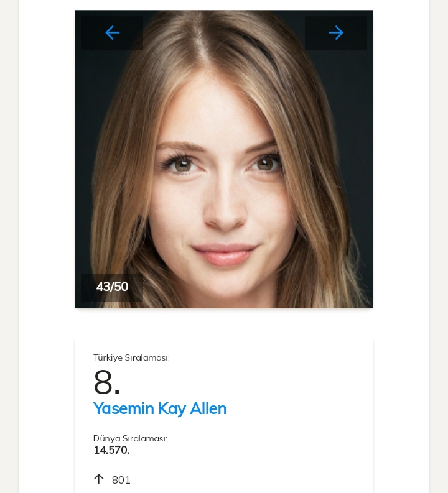Open the portrait photo in the gallery

click(224, 174)
